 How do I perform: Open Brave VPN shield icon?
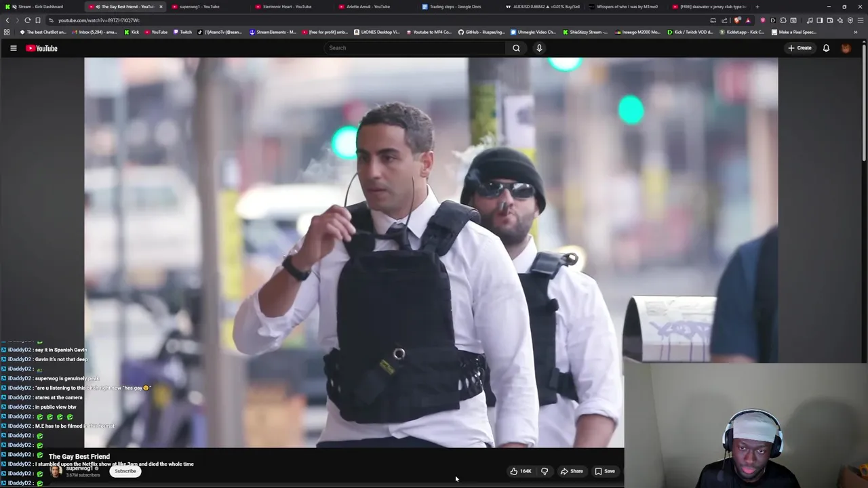(850, 20)
